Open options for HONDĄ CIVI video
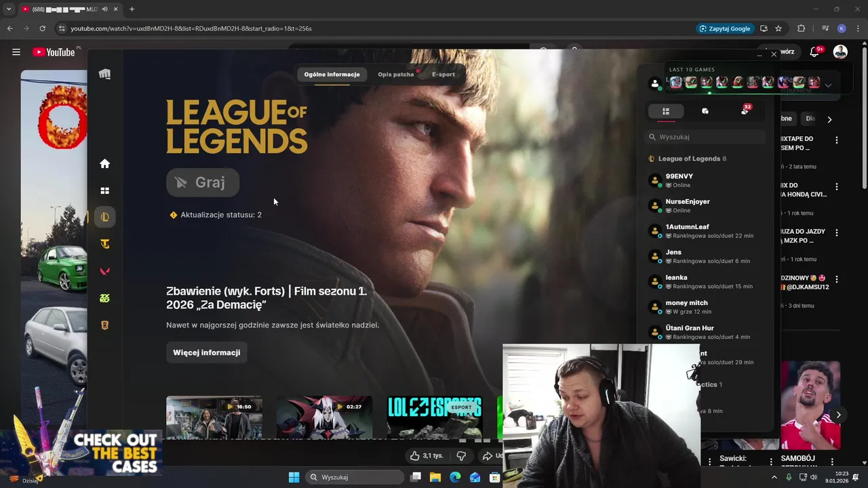The image size is (868, 488). click(x=837, y=186)
